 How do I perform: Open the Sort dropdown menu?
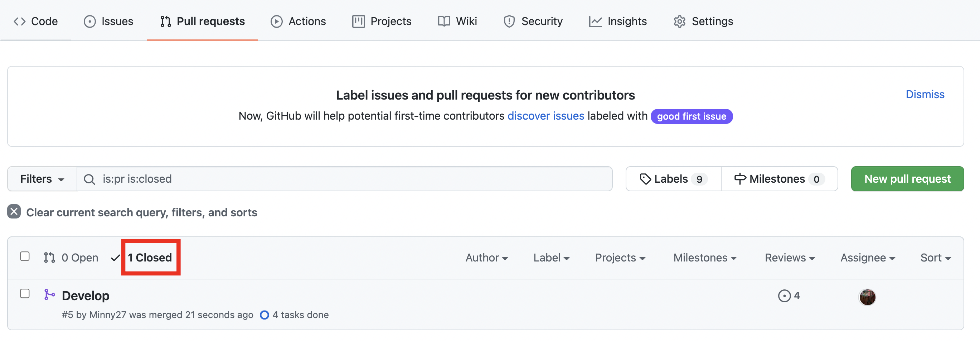coord(935,258)
